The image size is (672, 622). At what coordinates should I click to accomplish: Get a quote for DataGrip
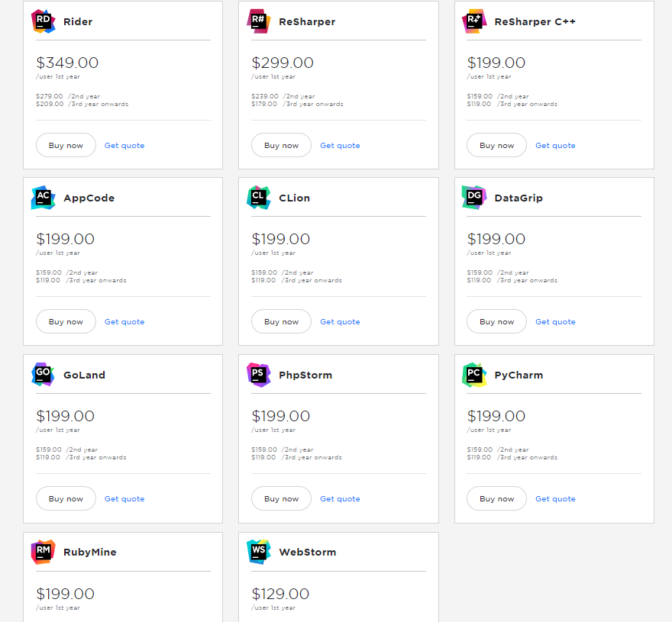click(x=555, y=322)
